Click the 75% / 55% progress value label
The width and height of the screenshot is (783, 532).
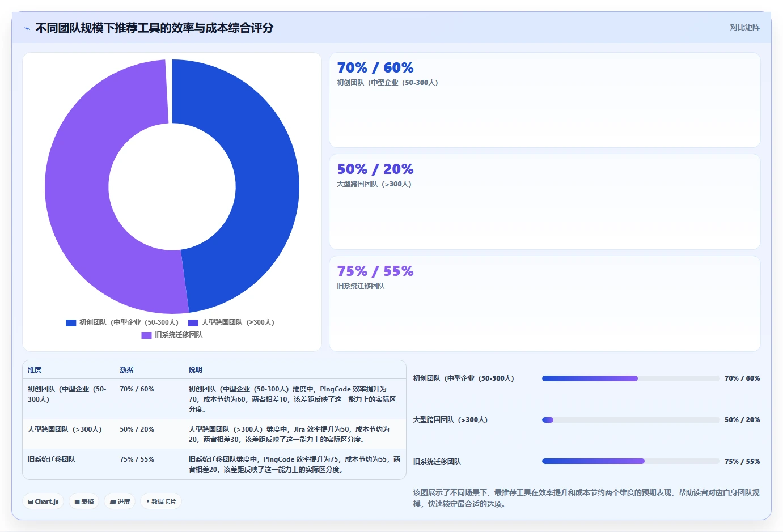pos(742,462)
